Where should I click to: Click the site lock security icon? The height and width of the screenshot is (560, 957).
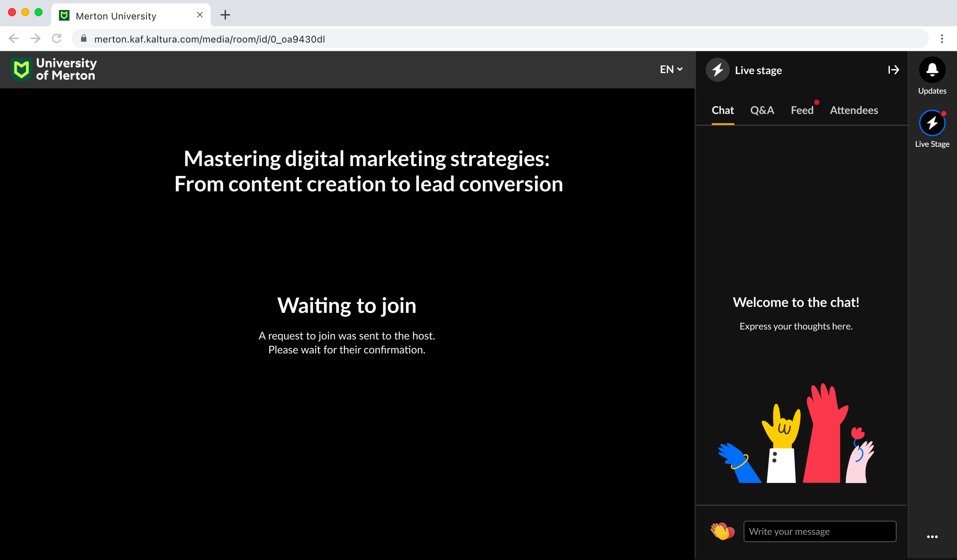click(84, 39)
